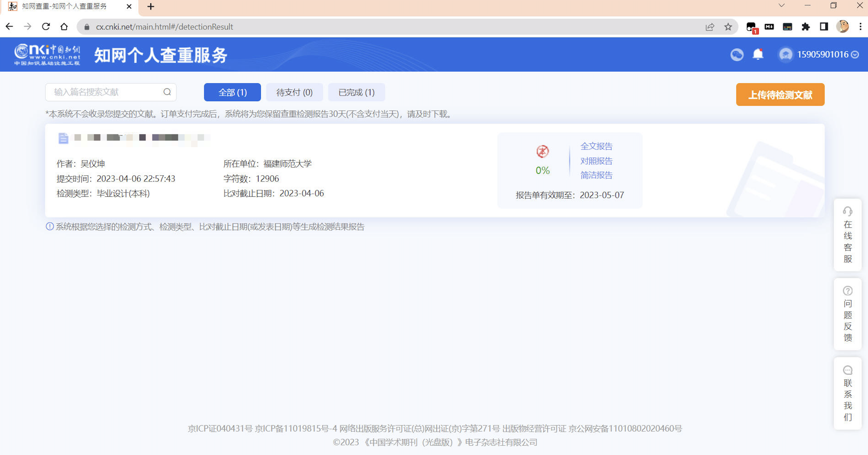Open the 问题反馈 feedback panel
The height and width of the screenshot is (455, 868).
[848, 314]
